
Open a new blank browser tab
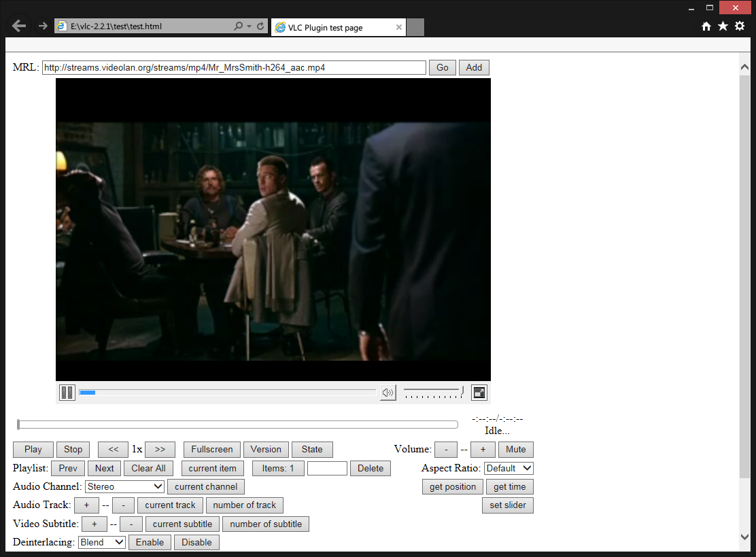pos(415,27)
